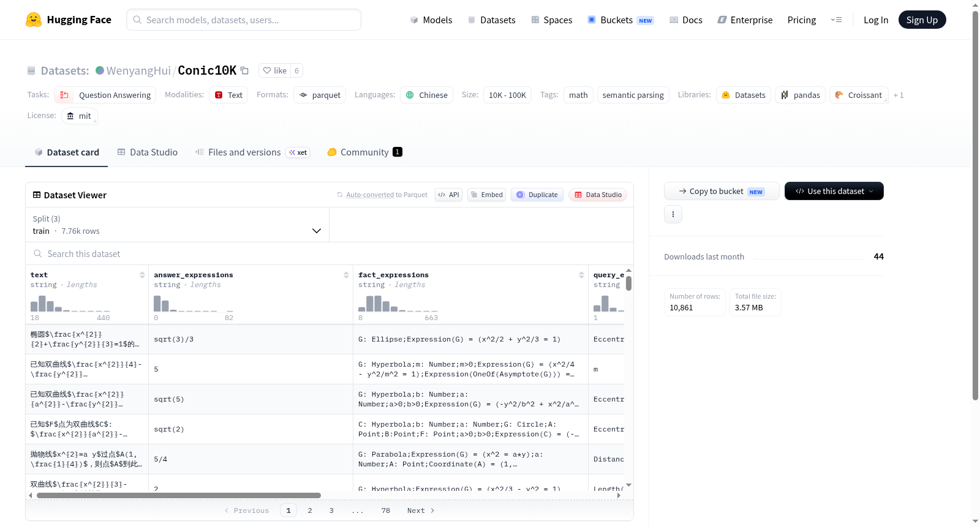Go to page 3 of the dataset
This screenshot has width=980, height=527.
331,510
